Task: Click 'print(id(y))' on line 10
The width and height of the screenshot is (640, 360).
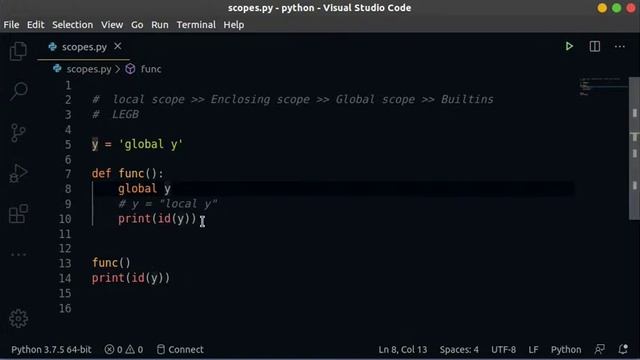Action: coord(157,219)
